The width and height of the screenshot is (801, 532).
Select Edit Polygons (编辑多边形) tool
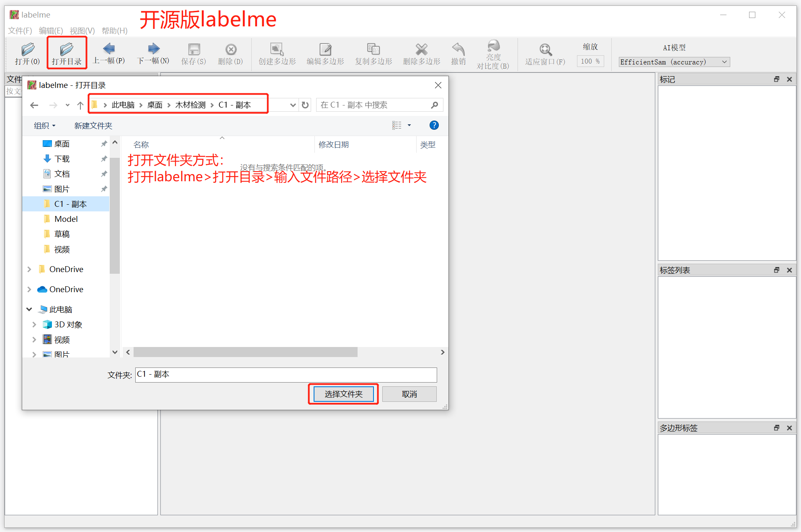tap(325, 54)
